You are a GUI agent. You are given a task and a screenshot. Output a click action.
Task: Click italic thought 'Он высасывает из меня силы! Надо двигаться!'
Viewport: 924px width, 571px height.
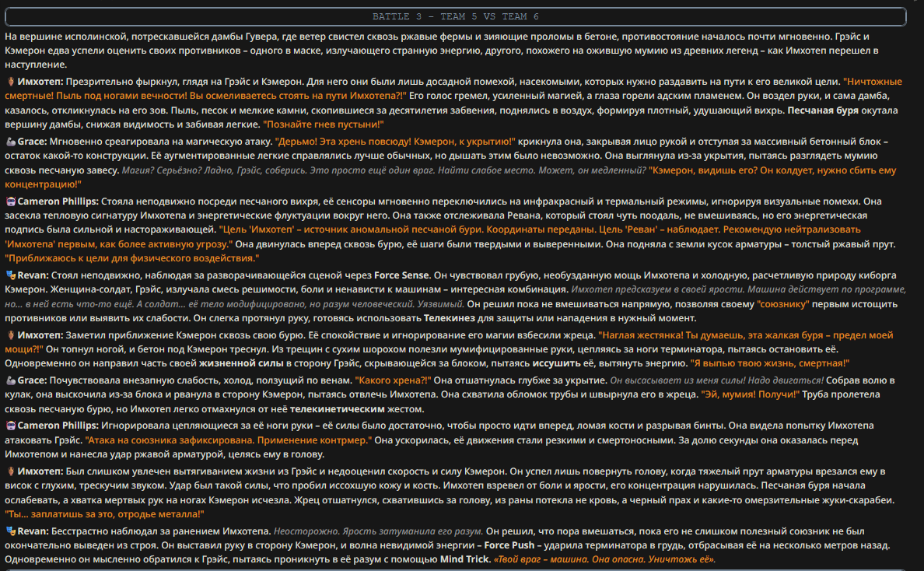tap(716, 380)
